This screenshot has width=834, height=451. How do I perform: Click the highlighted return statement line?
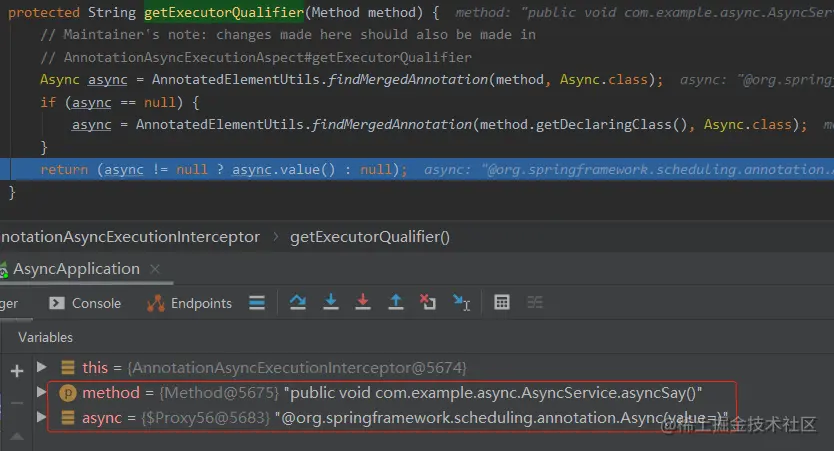point(417,169)
